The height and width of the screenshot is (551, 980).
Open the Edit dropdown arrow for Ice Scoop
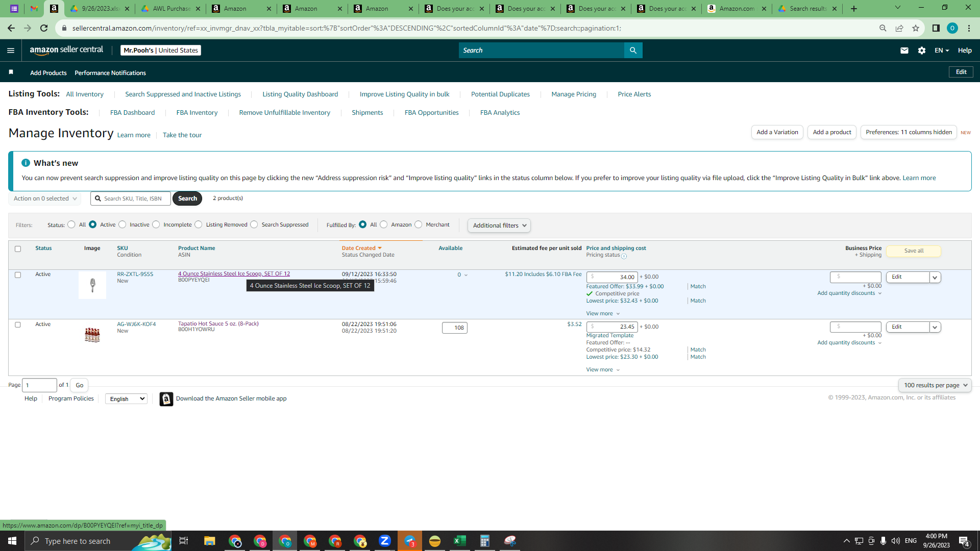coord(935,278)
